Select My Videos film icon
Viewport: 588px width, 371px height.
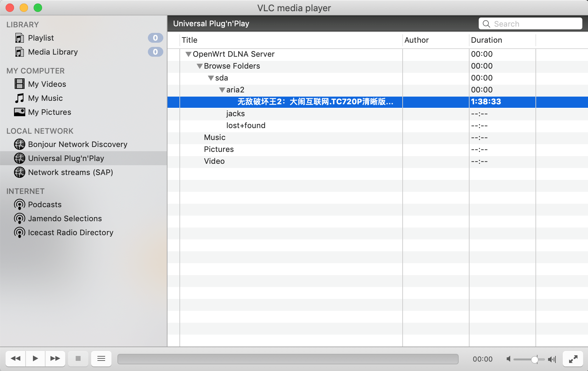pyautogui.click(x=20, y=84)
